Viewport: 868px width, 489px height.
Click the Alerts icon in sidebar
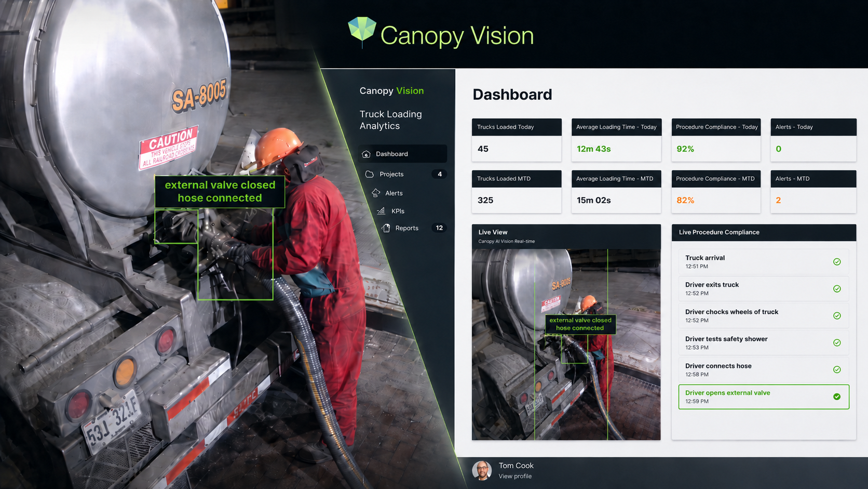coord(376,193)
